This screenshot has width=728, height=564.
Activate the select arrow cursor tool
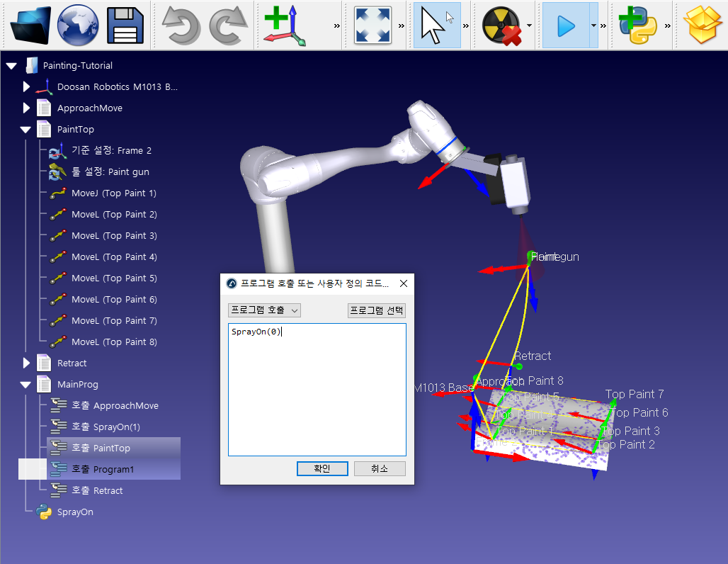[436, 26]
